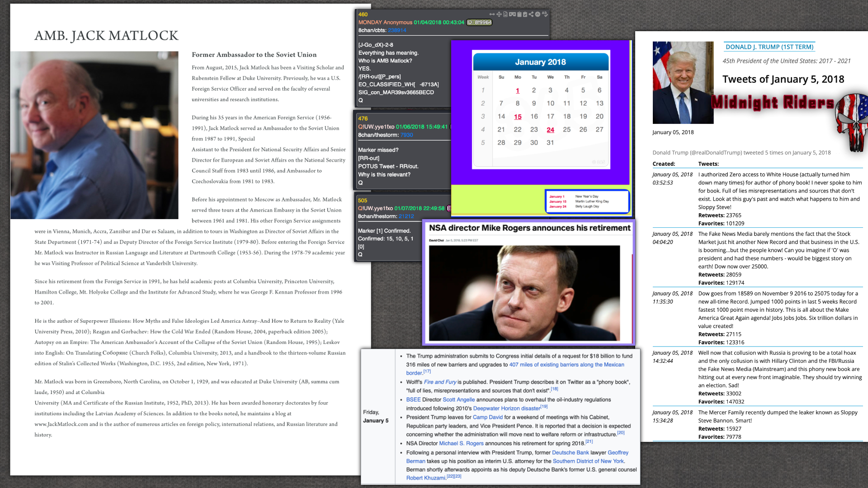Open the BSEE link

coord(413,399)
